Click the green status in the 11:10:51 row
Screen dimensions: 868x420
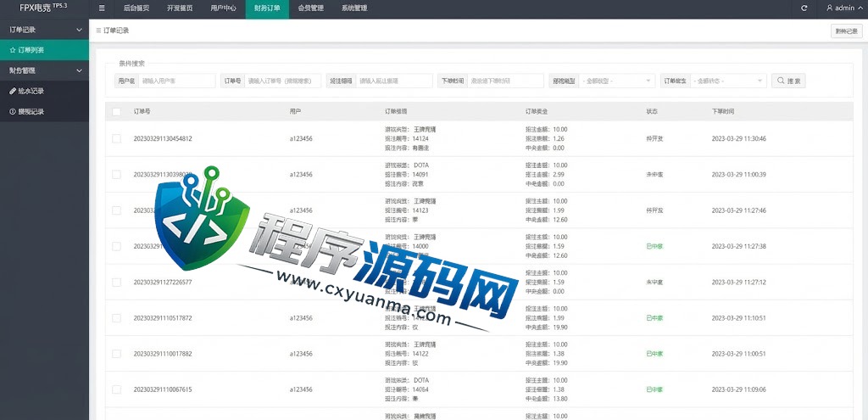(654, 318)
